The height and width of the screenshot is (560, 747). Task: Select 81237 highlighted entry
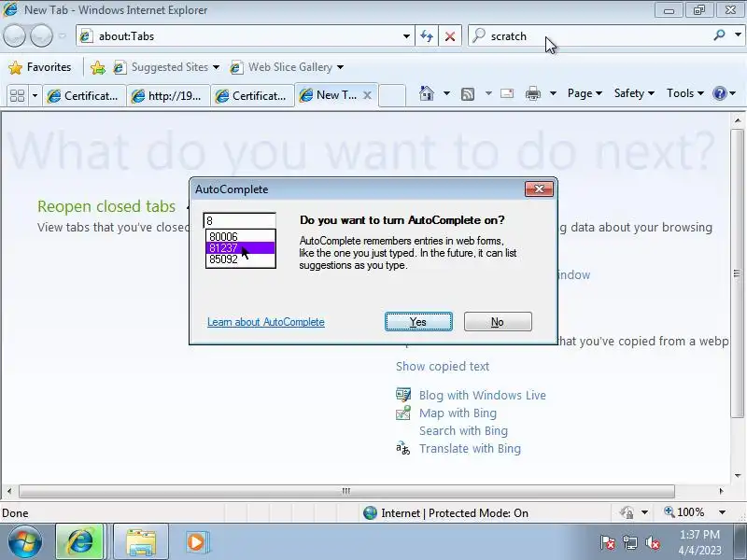(x=240, y=248)
